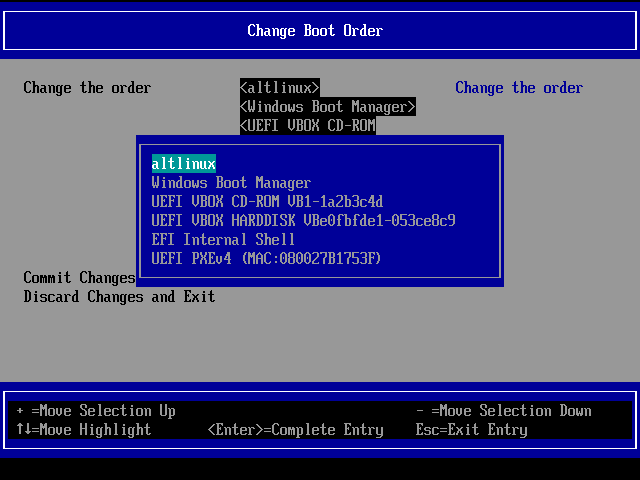The height and width of the screenshot is (480, 640).
Task: Select altlinux in the popup list
Action: pyautogui.click(x=184, y=164)
